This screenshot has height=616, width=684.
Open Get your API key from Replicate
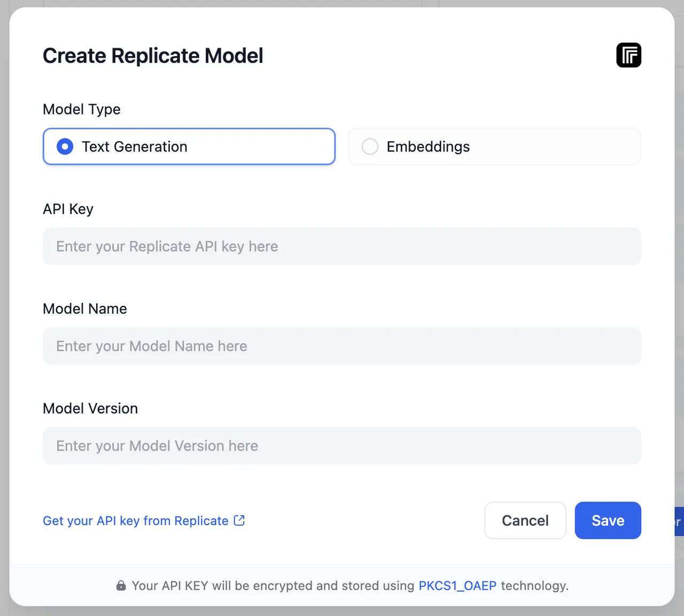136,521
